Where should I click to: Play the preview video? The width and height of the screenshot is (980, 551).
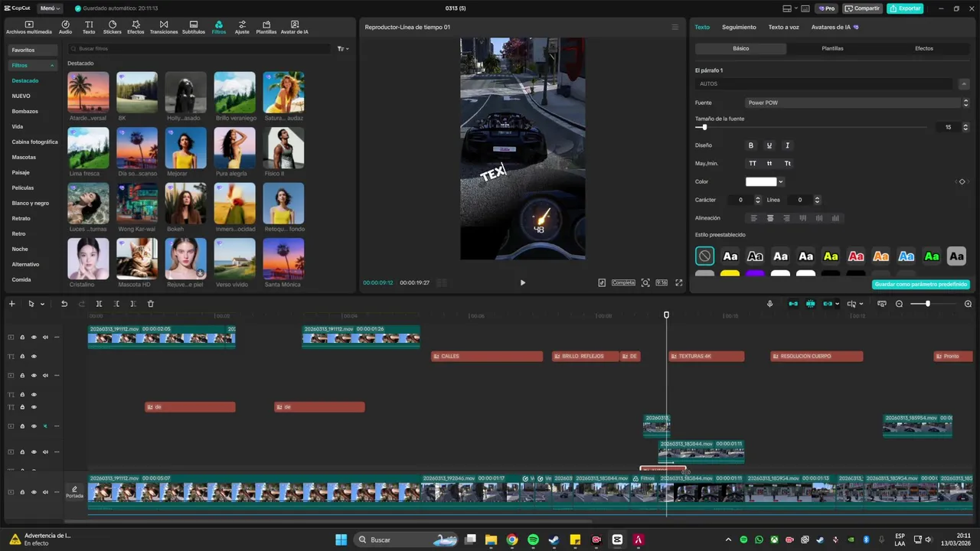[x=523, y=282]
